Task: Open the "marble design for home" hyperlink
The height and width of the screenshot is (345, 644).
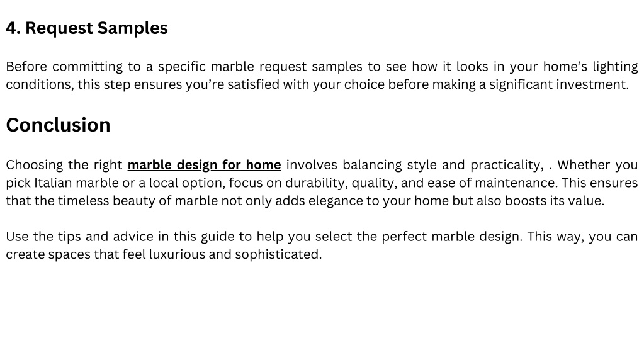Action: click(x=204, y=165)
